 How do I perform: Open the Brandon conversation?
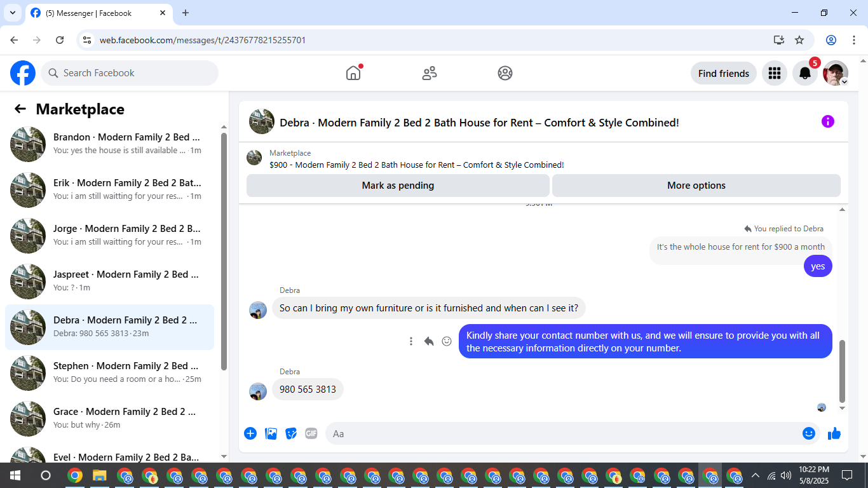109,144
